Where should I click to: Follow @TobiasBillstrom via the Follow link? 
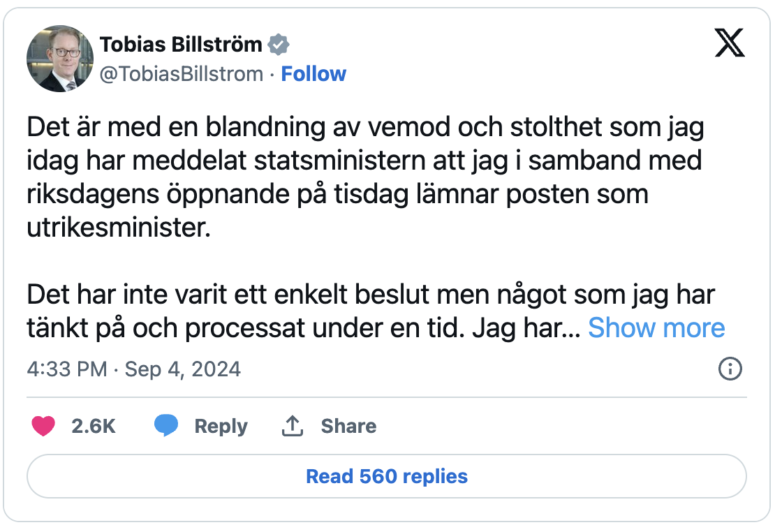point(313,74)
